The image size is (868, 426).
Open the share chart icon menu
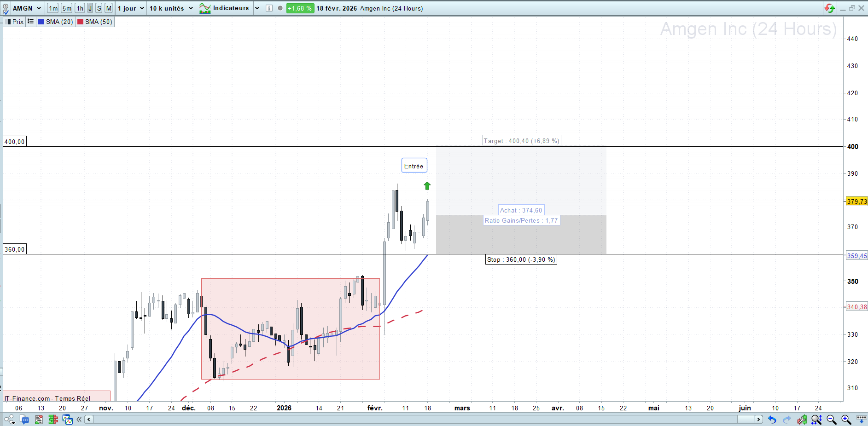(9, 420)
